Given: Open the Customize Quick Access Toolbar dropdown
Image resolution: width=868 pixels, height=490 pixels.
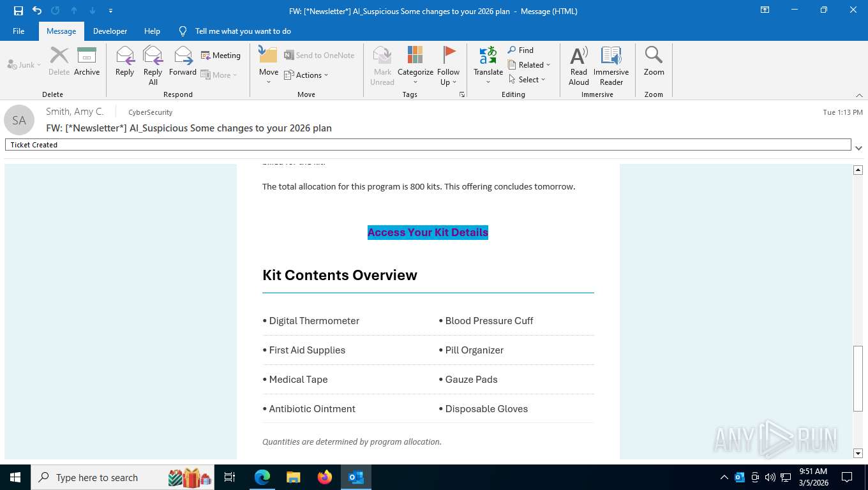Looking at the screenshot, I should 111,11.
